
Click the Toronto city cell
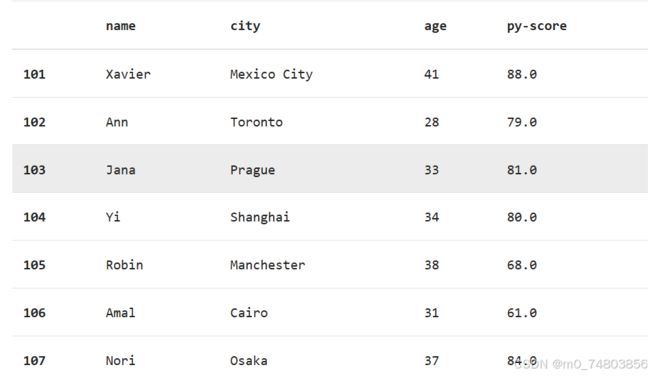point(257,122)
